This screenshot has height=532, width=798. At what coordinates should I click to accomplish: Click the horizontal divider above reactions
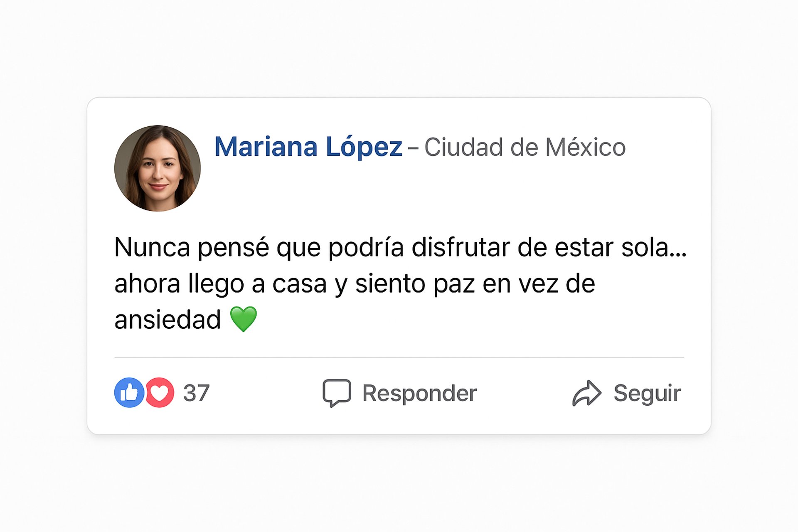(399, 357)
